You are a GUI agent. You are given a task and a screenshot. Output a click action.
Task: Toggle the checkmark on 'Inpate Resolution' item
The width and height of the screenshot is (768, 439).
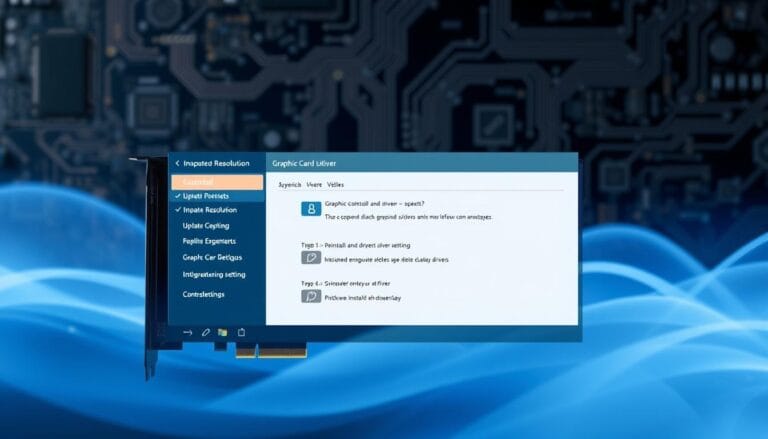pyautogui.click(x=178, y=211)
